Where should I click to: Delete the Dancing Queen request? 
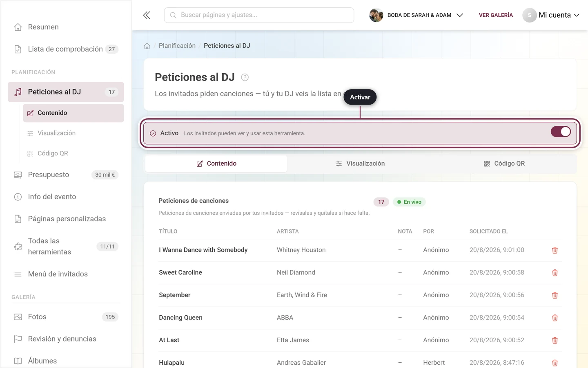click(555, 318)
